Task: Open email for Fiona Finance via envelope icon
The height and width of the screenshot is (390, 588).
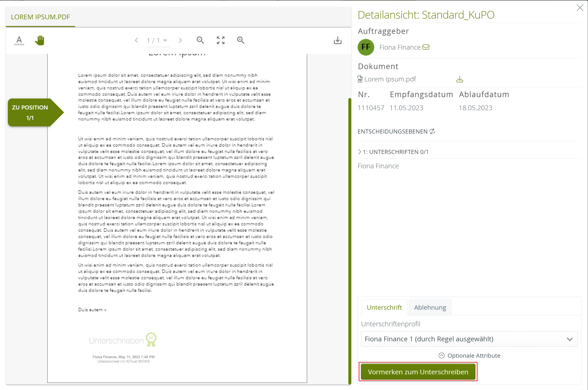Action: [426, 47]
